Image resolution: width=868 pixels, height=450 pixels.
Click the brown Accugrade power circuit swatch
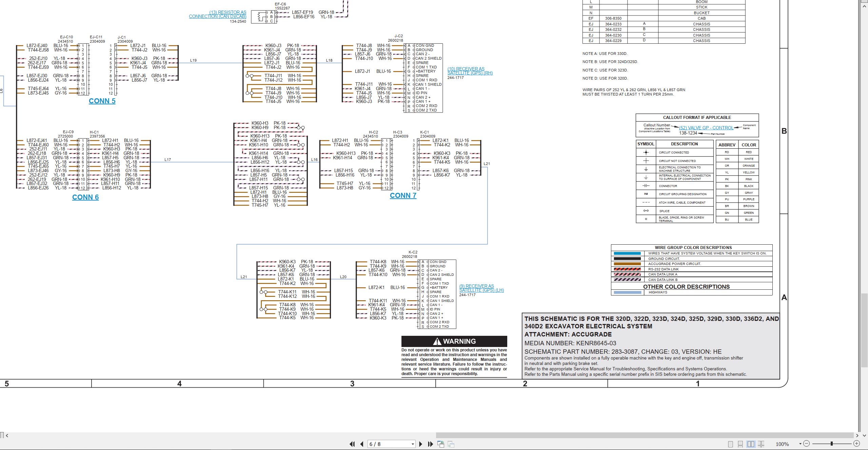(627, 264)
